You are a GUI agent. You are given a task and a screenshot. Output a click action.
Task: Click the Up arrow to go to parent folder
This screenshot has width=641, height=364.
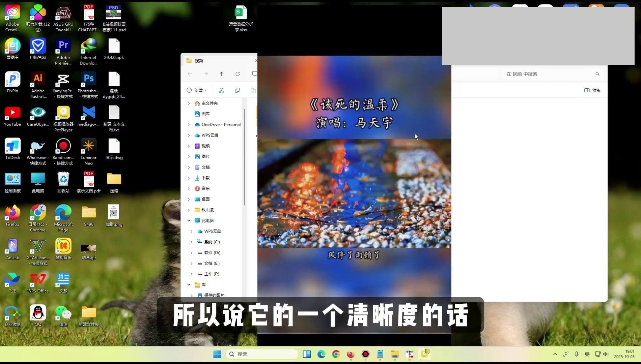click(x=221, y=74)
